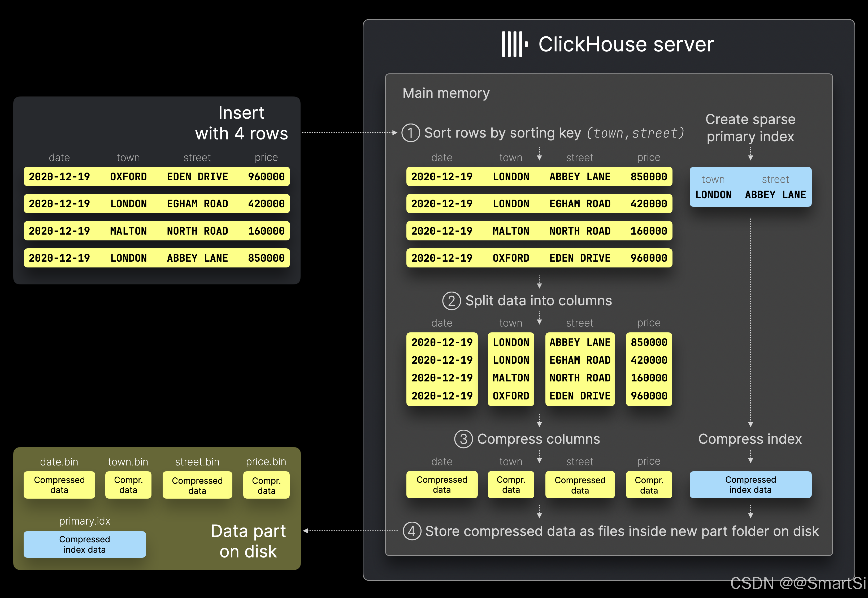Viewport: 868px width, 598px height.
Task: Click the "street" column header in Insert panel
Action: coord(197,157)
